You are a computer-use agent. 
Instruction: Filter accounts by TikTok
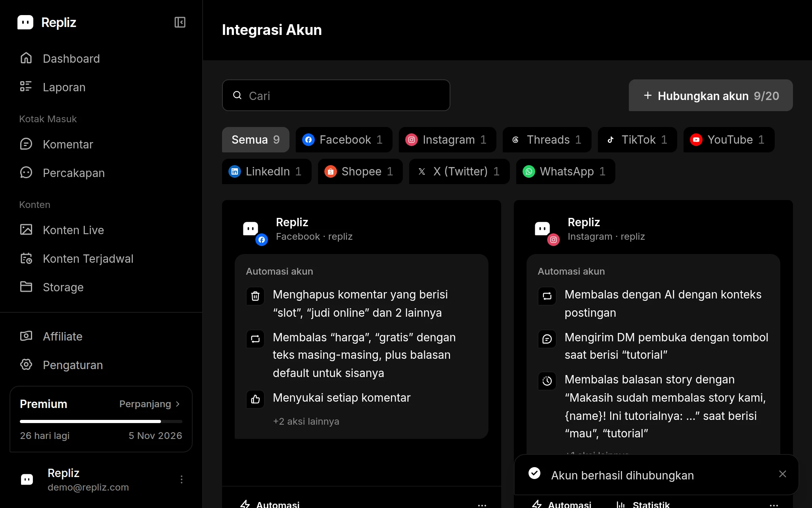pyautogui.click(x=638, y=140)
